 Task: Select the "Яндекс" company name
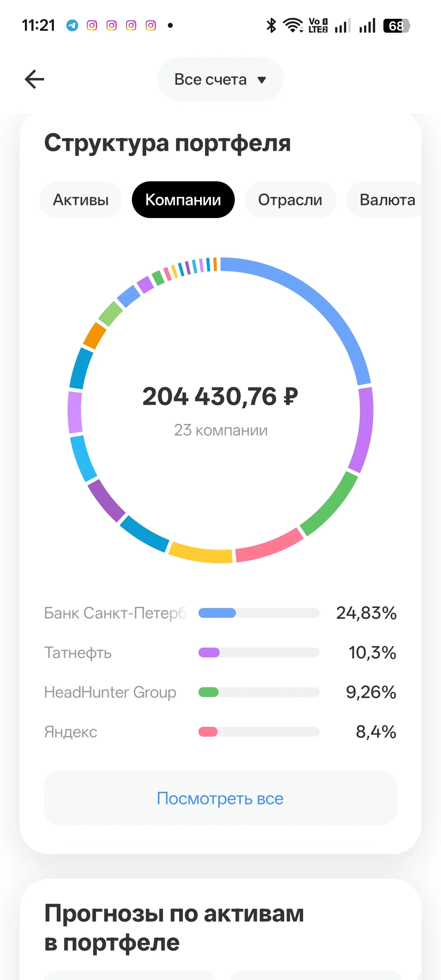click(x=71, y=732)
